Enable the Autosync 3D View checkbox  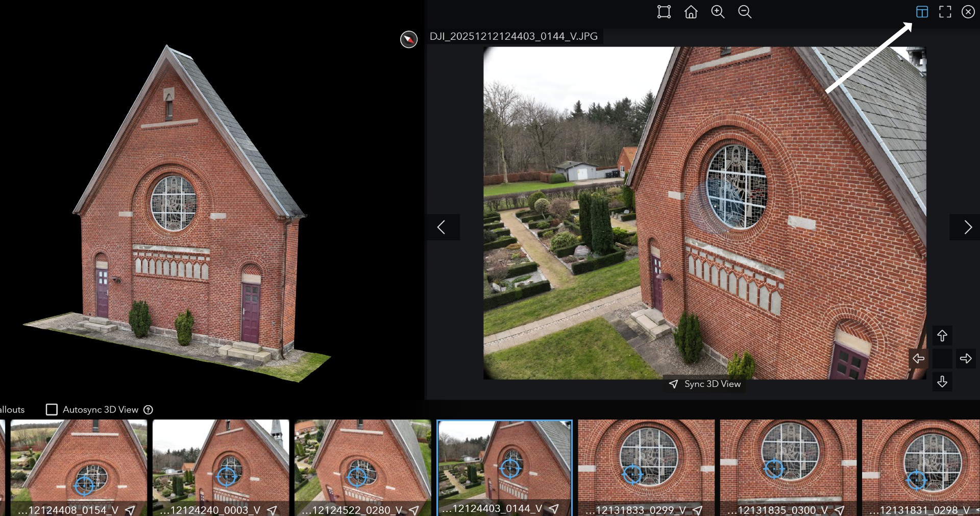(x=52, y=410)
